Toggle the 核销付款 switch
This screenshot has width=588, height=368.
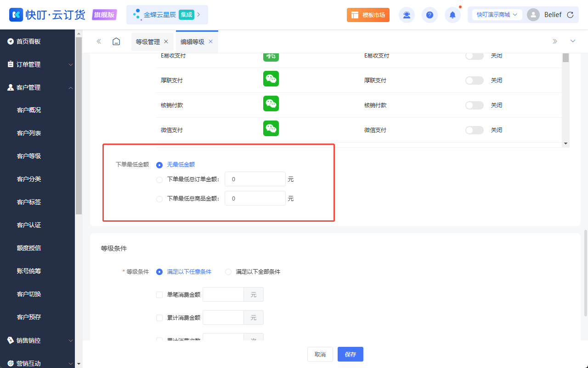pos(475,105)
